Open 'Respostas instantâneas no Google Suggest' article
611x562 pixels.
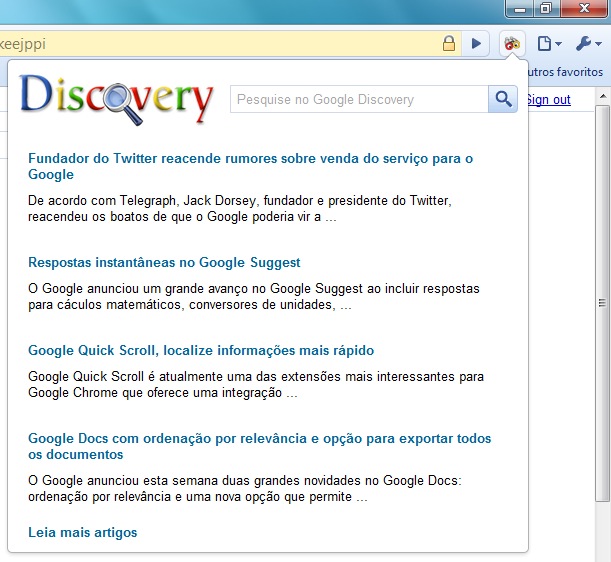pyautogui.click(x=164, y=262)
